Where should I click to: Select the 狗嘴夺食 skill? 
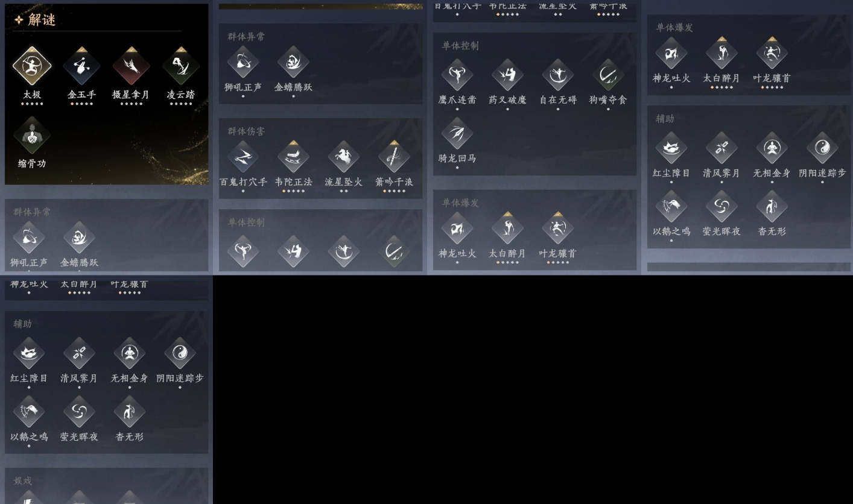[608, 75]
